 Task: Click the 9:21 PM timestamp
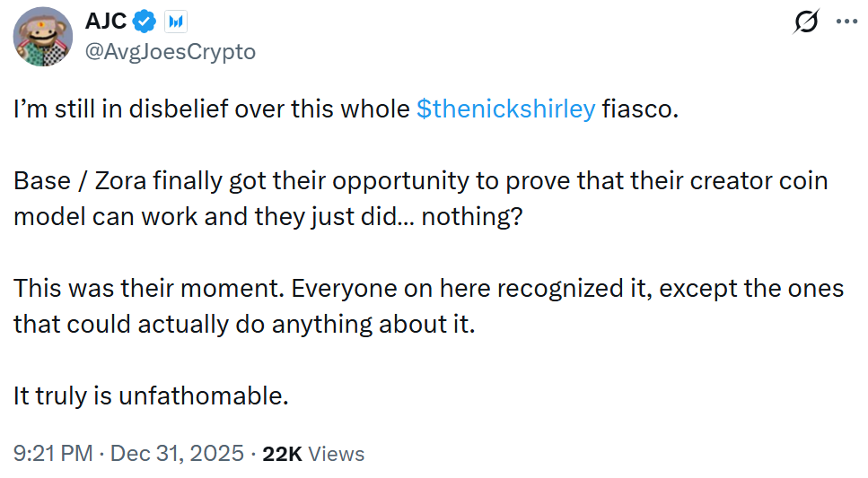53,454
